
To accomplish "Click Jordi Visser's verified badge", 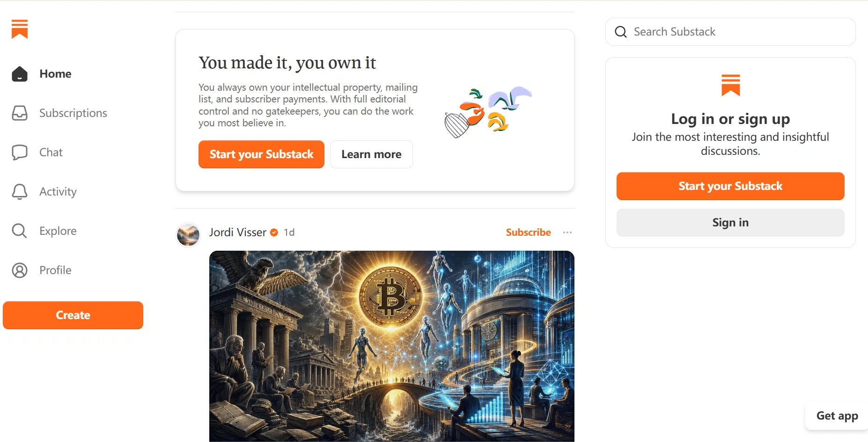I will [274, 232].
